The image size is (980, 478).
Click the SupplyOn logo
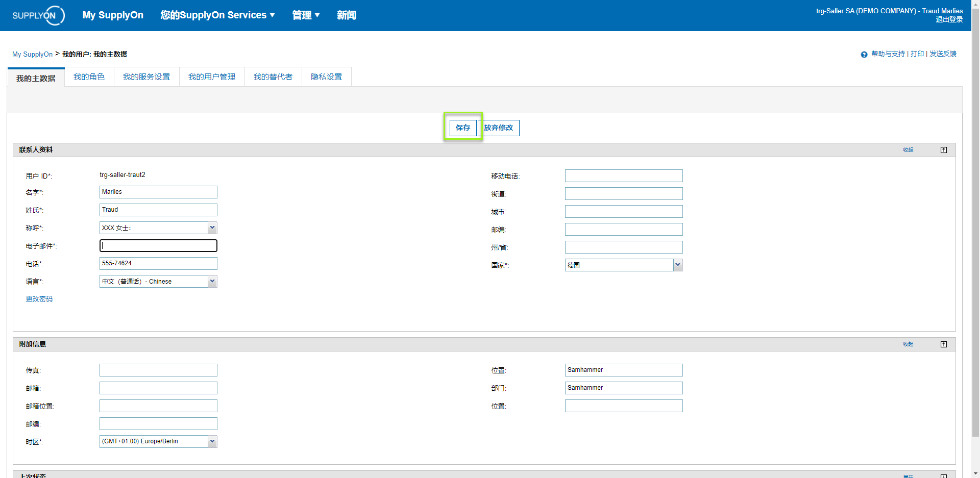[x=38, y=15]
